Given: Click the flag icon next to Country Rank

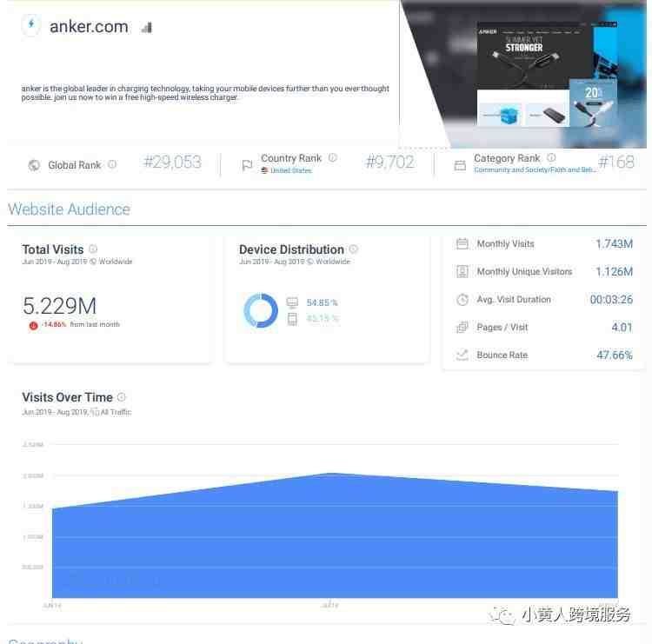Looking at the screenshot, I should (x=247, y=165).
